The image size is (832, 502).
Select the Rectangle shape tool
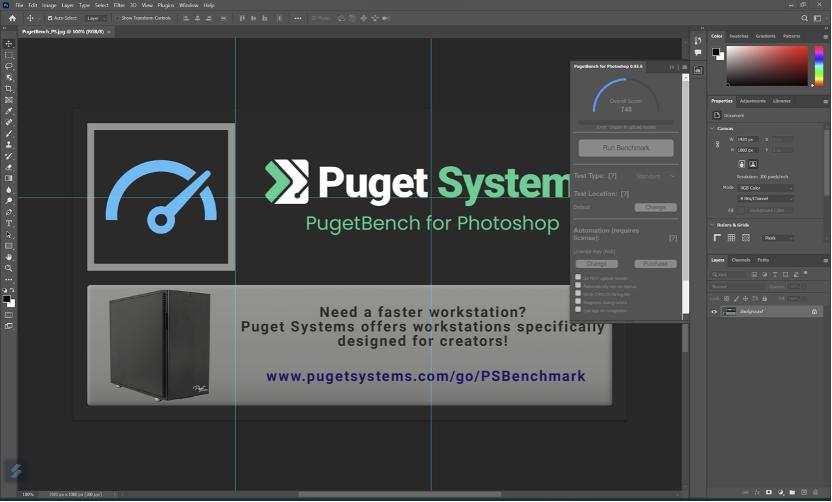(x=8, y=246)
